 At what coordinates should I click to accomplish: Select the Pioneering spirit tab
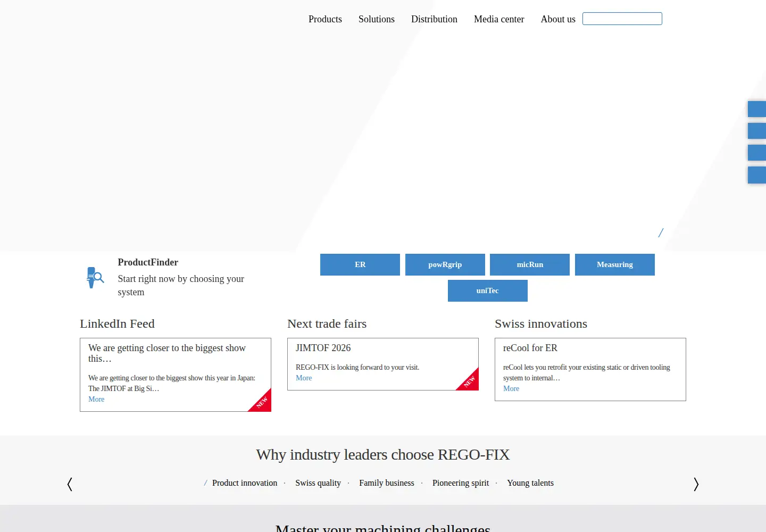tap(461, 483)
